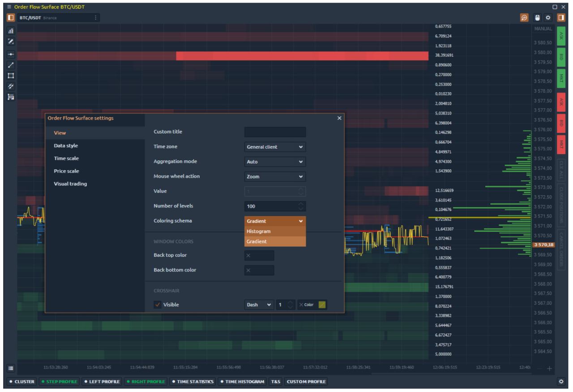Click the green MKT button
573x392 pixels.
coord(561,78)
